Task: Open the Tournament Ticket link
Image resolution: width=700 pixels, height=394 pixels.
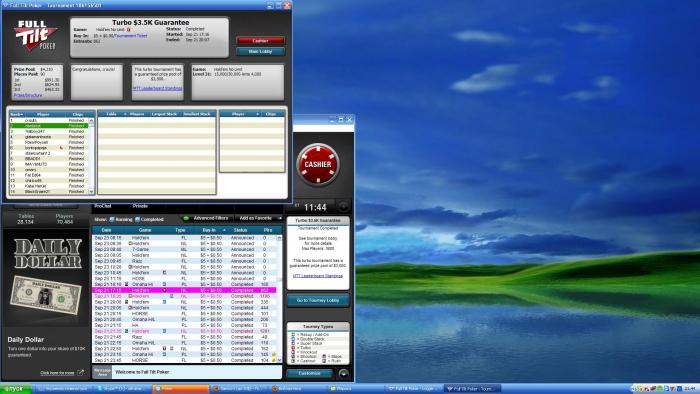Action: coord(130,36)
